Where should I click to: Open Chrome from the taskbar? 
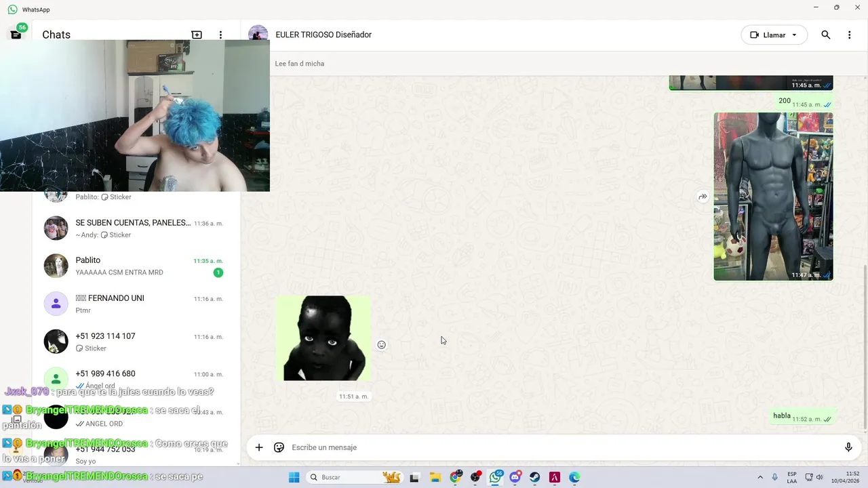[x=456, y=477]
